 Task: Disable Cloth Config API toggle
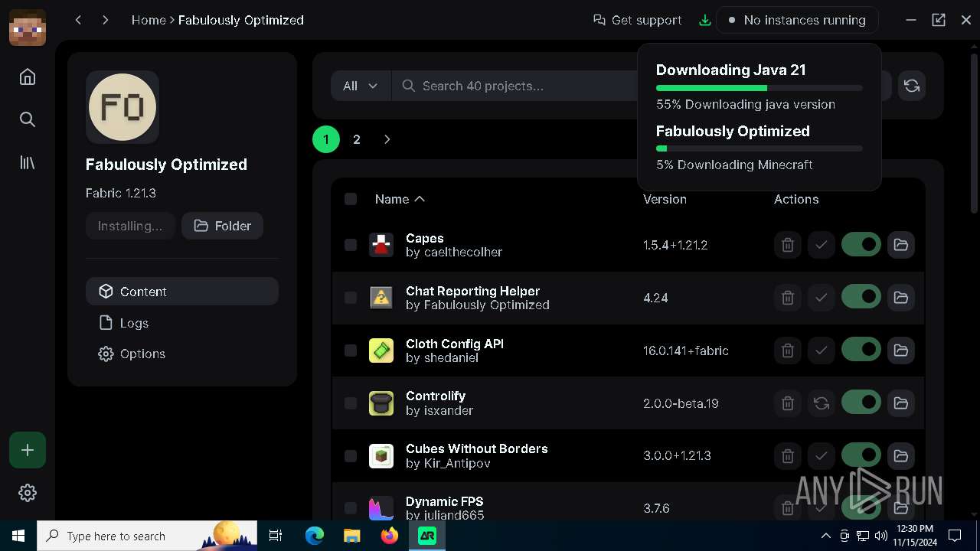point(861,350)
